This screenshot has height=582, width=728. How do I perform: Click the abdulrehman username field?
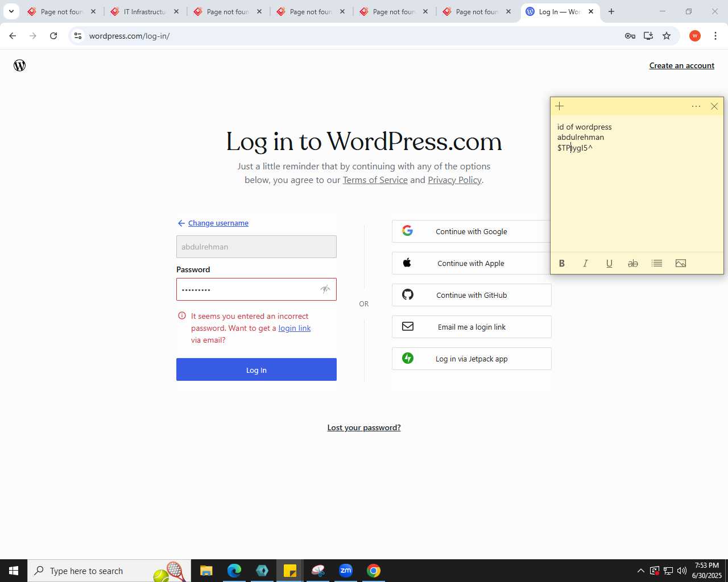tap(257, 247)
